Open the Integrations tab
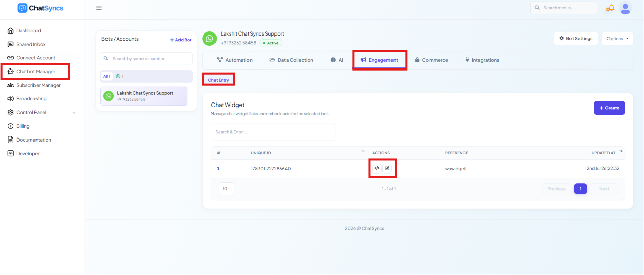Screen dimensions: 644x275 (482, 60)
